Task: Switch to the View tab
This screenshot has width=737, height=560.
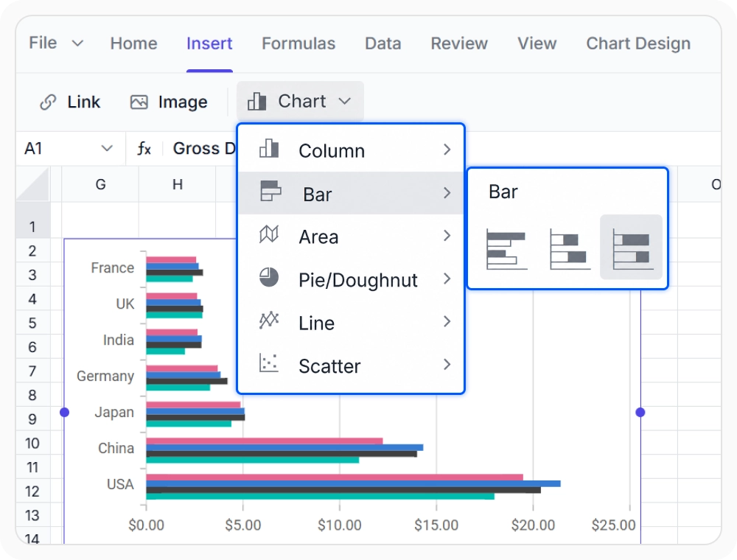Action: click(537, 43)
